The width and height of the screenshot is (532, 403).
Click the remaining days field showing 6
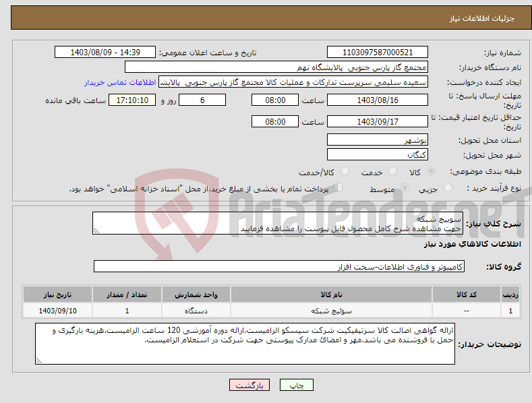(x=202, y=100)
